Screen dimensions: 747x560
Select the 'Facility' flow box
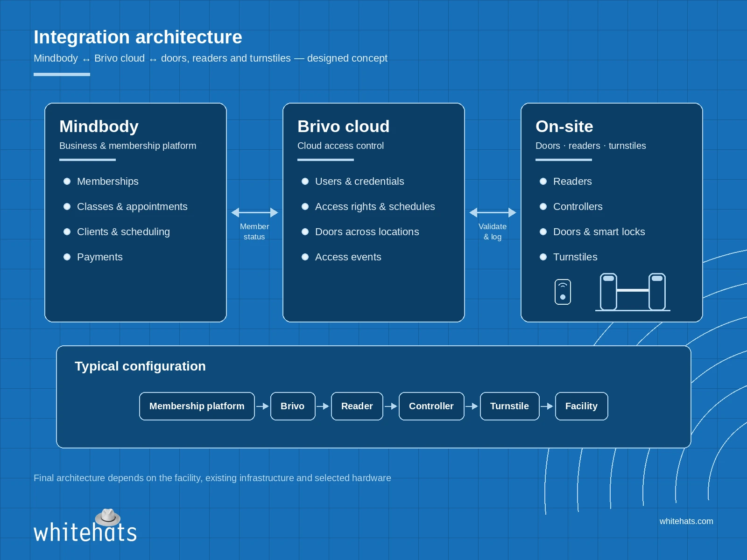tap(582, 406)
